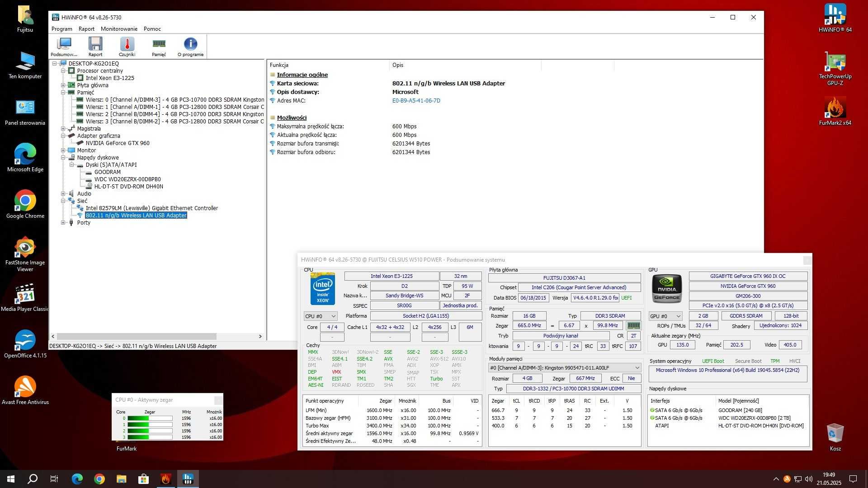868x488 pixels.
Task: Select WDC WD20EZRX-00D8PB0 drive in tree
Action: (x=127, y=179)
